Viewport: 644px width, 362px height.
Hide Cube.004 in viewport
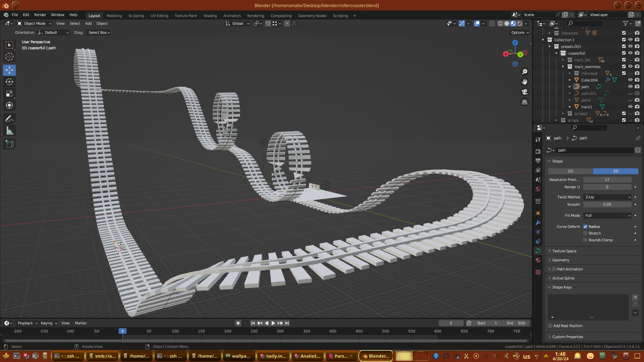(630, 80)
